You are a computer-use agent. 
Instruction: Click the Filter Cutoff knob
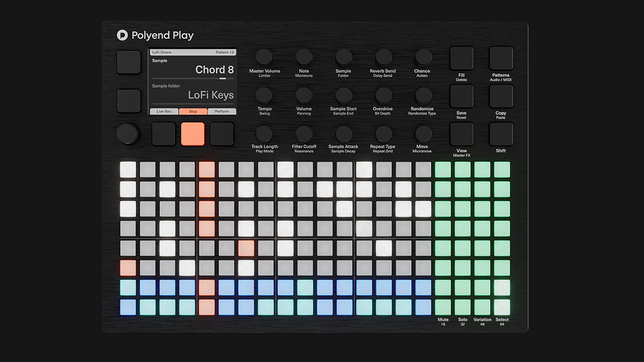pyautogui.click(x=304, y=134)
